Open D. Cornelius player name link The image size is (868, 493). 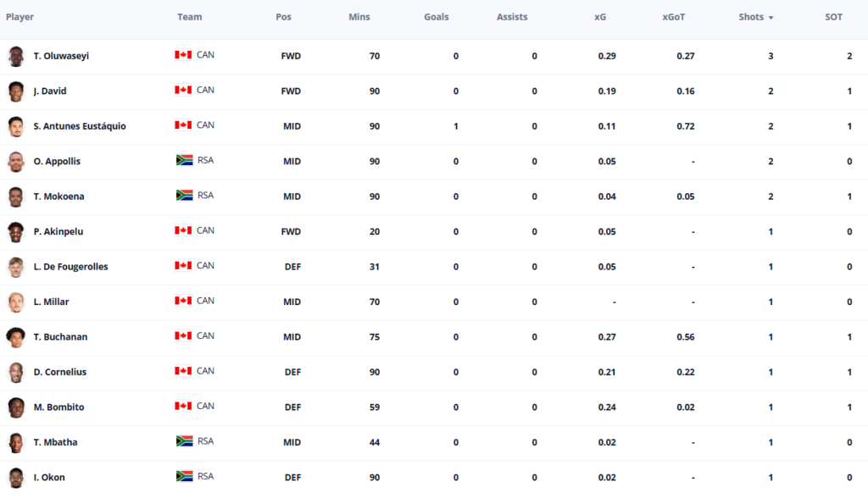[x=60, y=372]
